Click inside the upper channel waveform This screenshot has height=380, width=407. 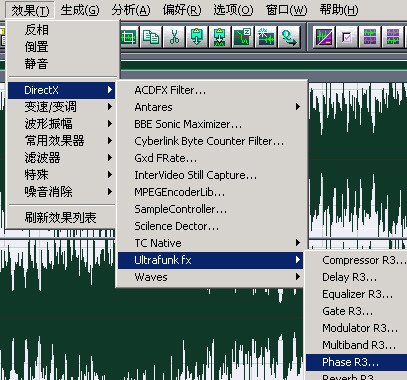(357, 160)
